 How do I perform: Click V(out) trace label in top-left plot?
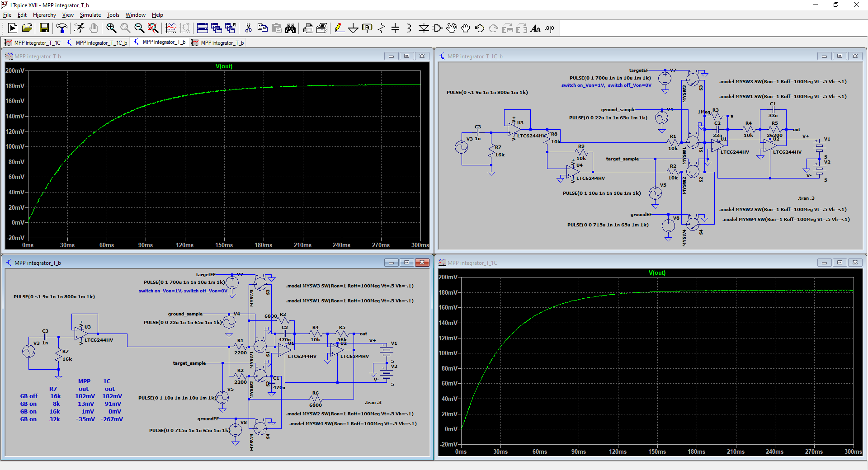click(224, 66)
